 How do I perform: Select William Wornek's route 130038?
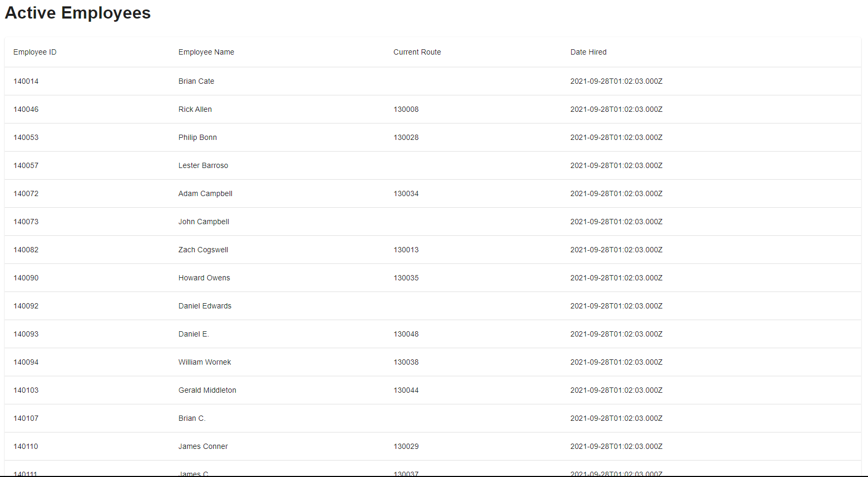click(x=406, y=362)
